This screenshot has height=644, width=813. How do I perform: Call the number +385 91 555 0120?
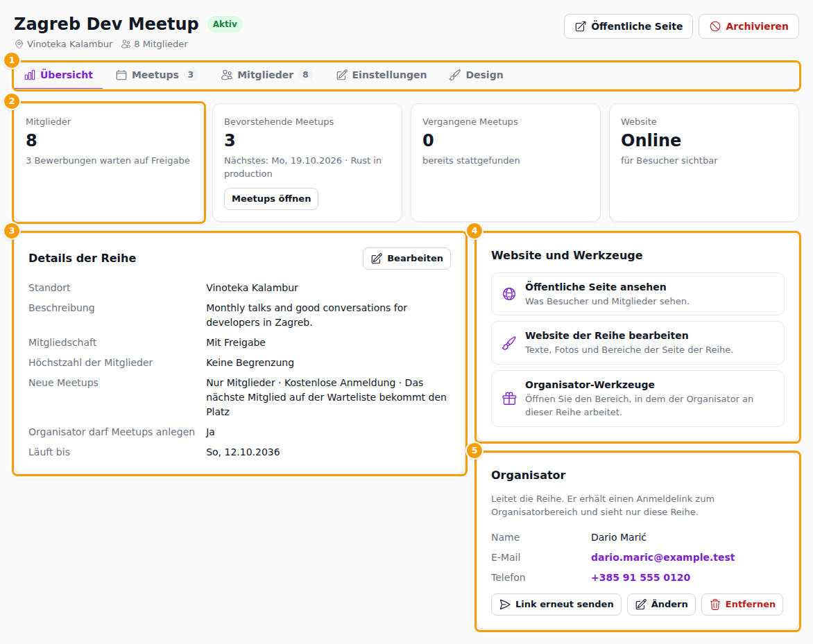coord(641,577)
